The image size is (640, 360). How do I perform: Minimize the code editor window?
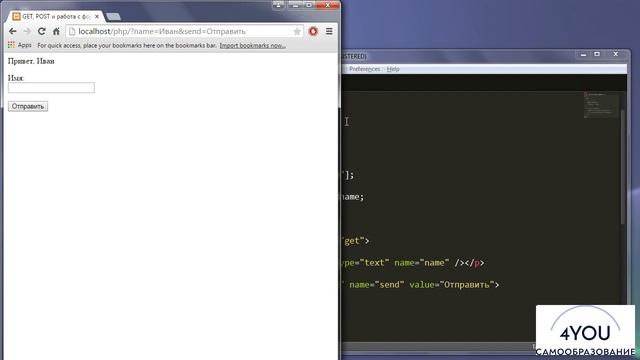[x=583, y=54]
